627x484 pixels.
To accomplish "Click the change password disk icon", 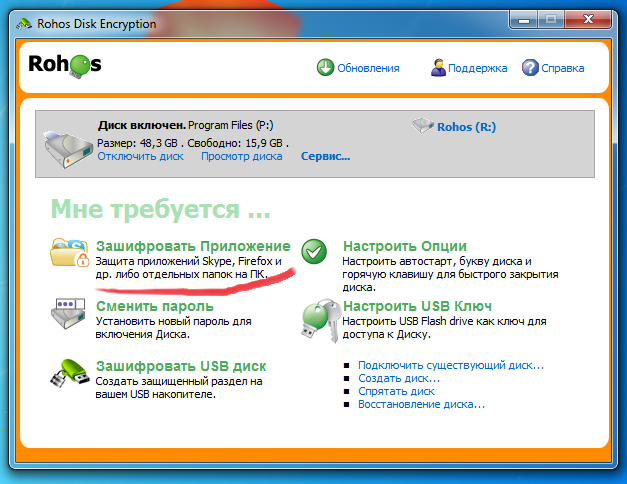I will point(68,314).
